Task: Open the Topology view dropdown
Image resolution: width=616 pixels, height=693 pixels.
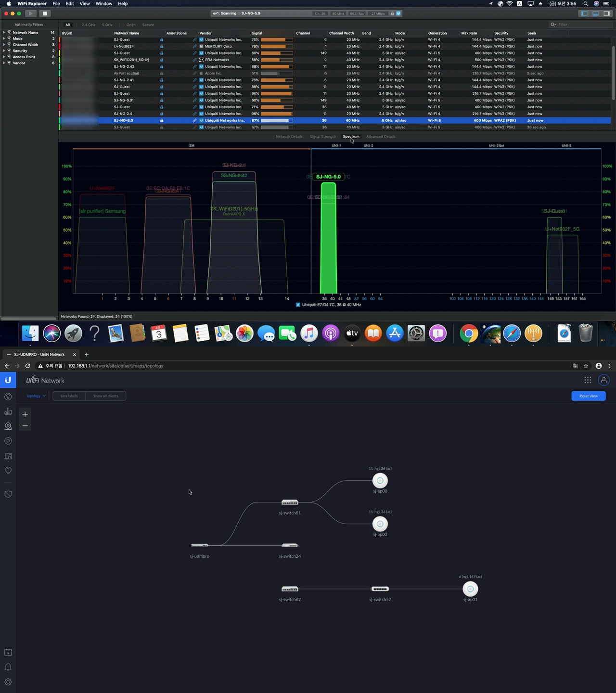Action: pos(36,396)
